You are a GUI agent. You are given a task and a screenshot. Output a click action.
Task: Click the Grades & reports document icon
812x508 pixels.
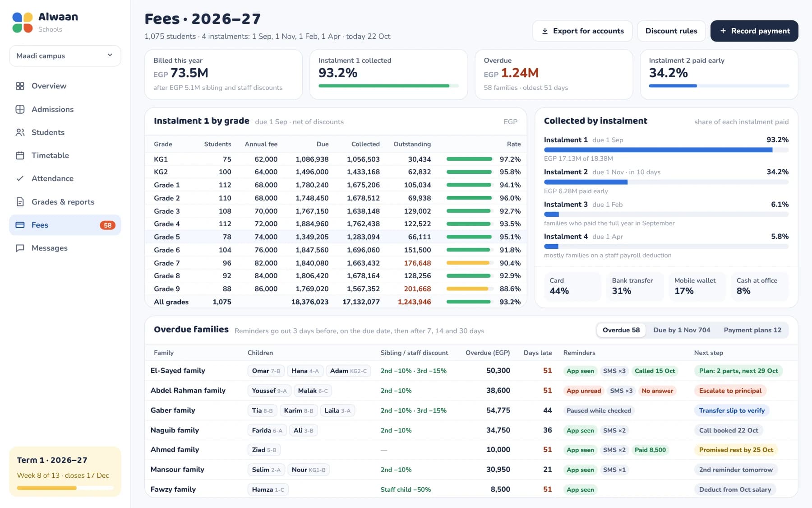click(20, 202)
